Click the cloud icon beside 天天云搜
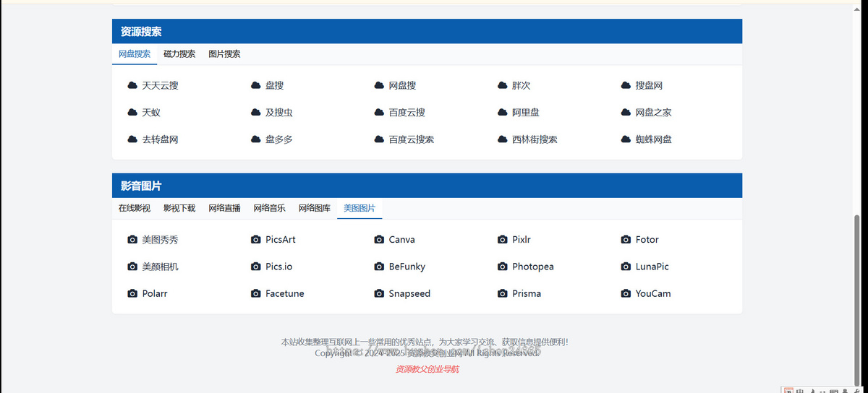The width and height of the screenshot is (868, 393). 132,85
